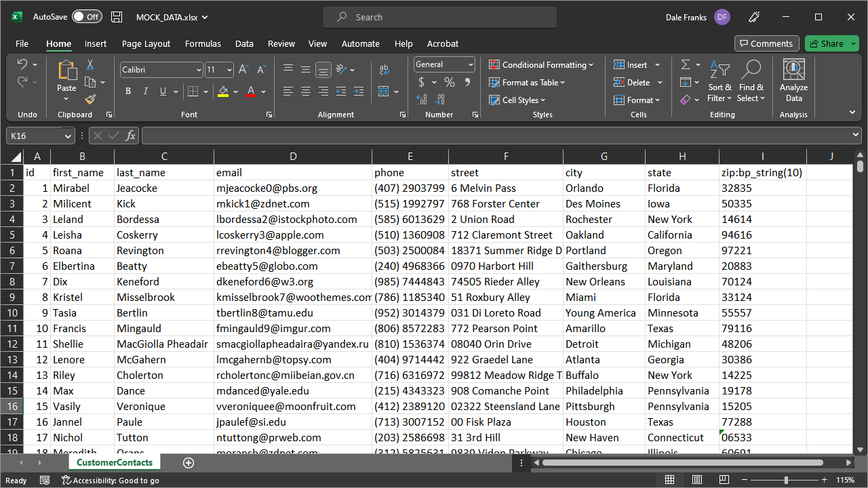Click the Dale Franks account avatar
The image size is (868, 488).
point(722,17)
